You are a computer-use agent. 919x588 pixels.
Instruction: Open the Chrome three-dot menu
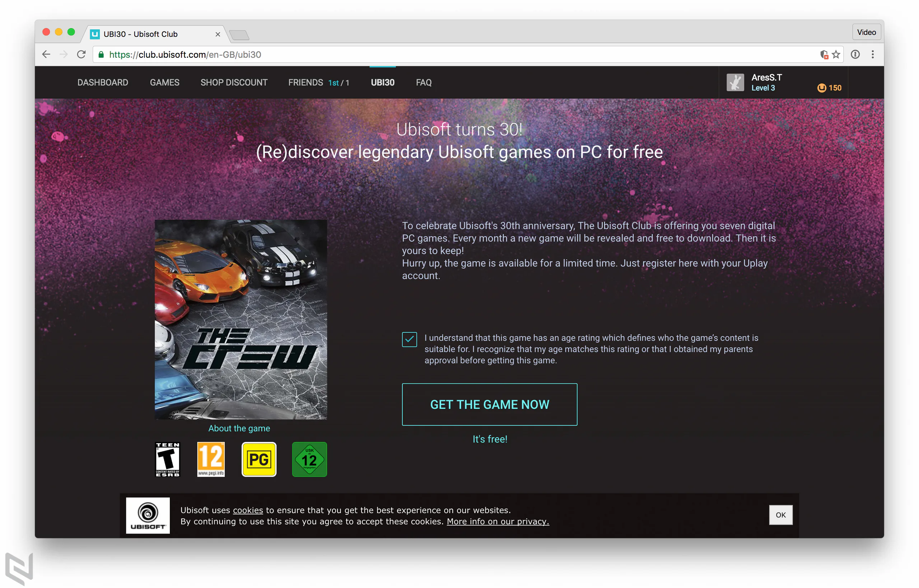[873, 55]
